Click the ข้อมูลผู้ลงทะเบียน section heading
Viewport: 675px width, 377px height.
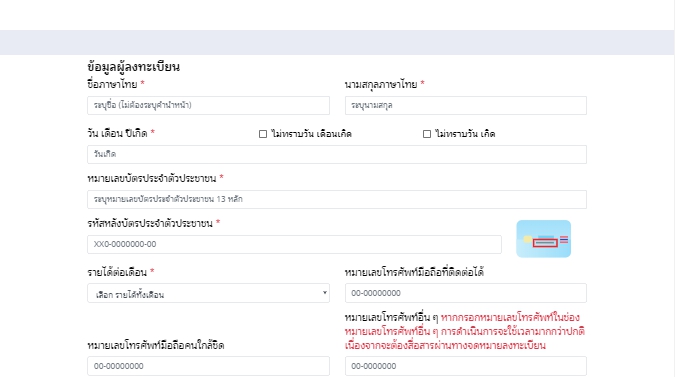[x=133, y=67]
